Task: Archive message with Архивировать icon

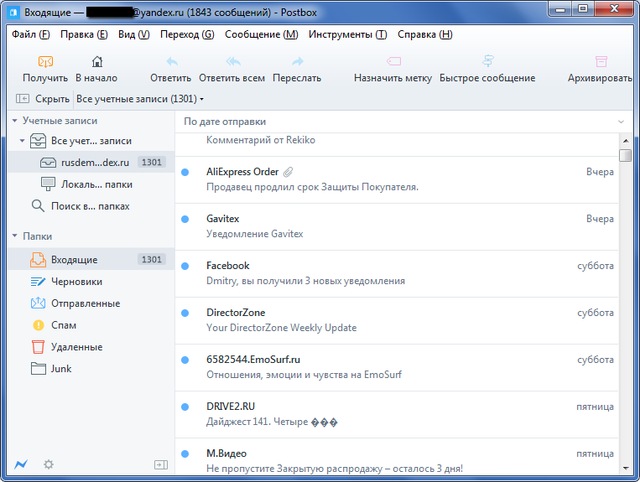Action: [x=601, y=62]
